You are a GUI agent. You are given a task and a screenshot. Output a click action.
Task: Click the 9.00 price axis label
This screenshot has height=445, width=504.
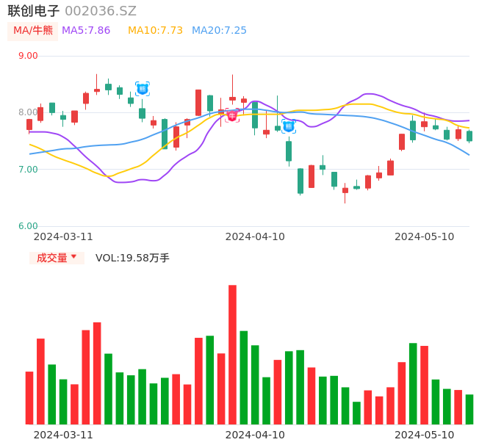point(28,56)
